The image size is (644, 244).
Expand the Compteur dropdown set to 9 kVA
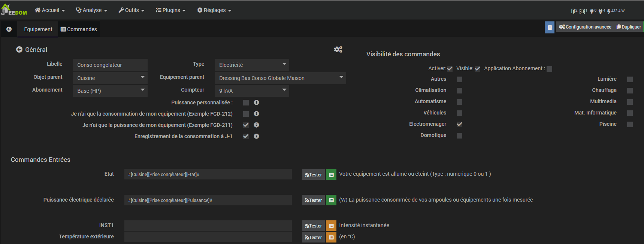click(251, 91)
